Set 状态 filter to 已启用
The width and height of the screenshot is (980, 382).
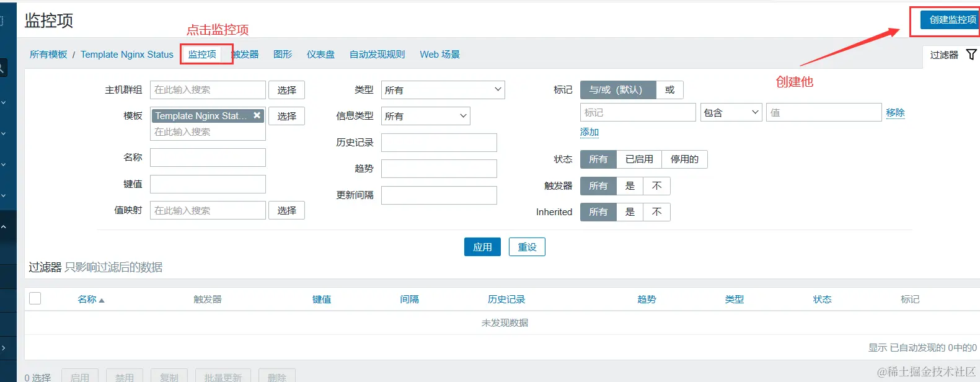(x=639, y=159)
